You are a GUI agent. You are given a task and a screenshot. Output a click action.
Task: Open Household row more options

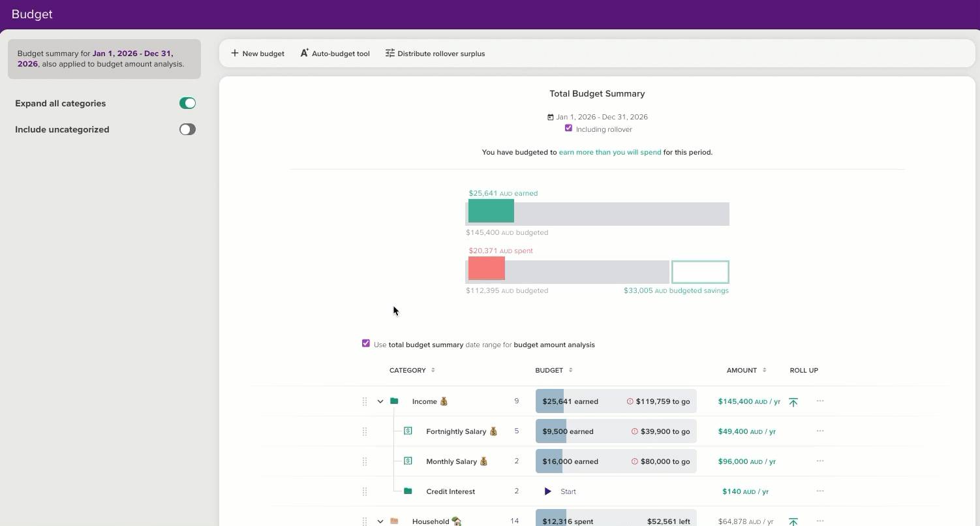820,521
